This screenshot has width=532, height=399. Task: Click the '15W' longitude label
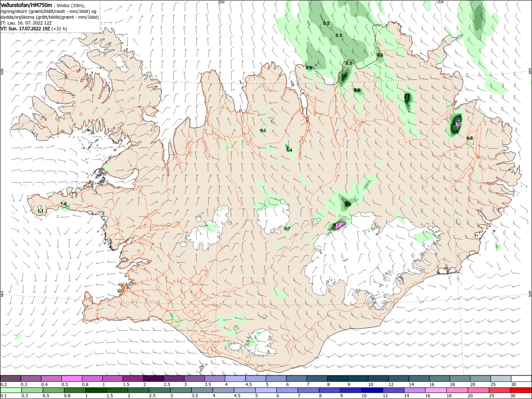pyautogui.click(x=440, y=2)
